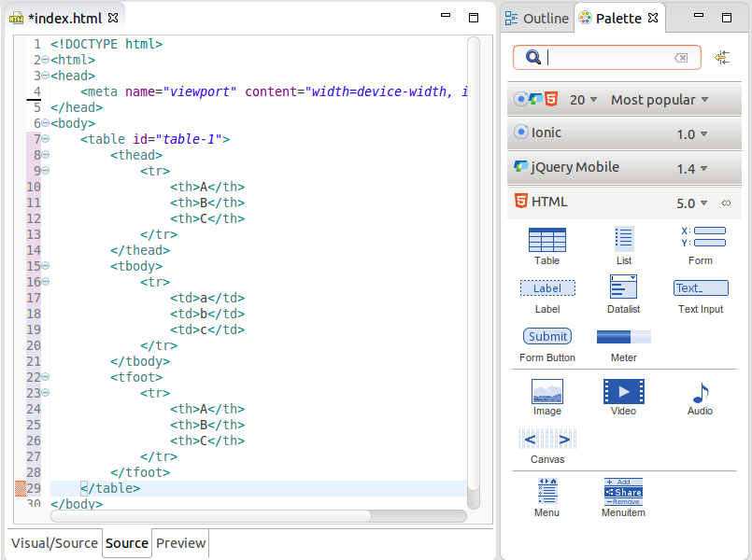Clear the palette search text button
752x560 pixels.
click(682, 58)
